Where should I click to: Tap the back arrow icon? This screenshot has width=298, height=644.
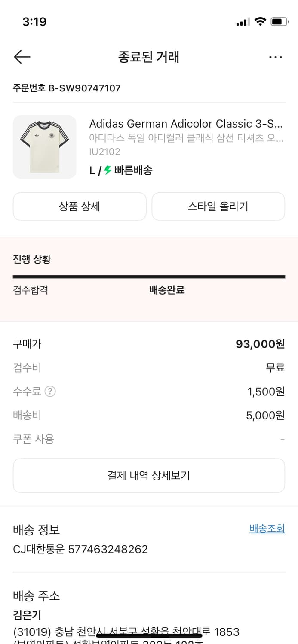point(22,57)
